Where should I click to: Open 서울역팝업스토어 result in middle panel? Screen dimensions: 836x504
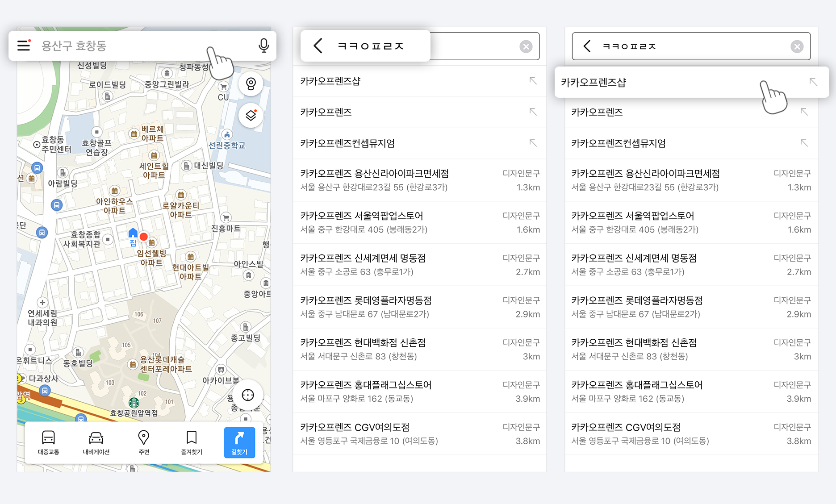pyautogui.click(x=419, y=222)
